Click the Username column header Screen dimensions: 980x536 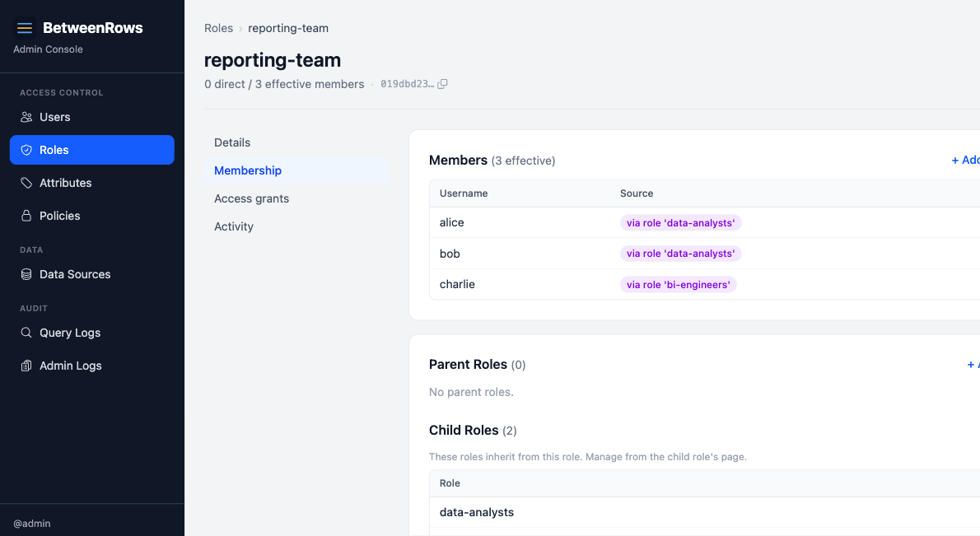[x=463, y=193]
